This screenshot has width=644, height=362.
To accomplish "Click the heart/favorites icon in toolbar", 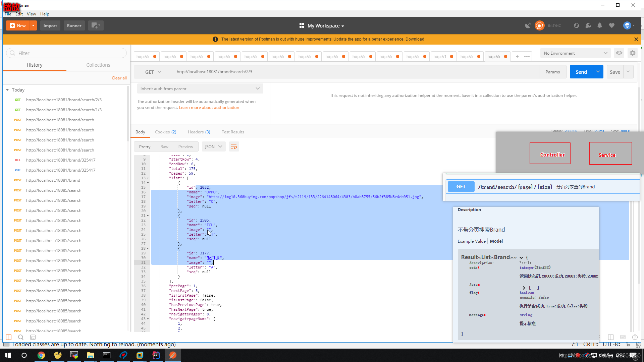I will click(612, 25).
